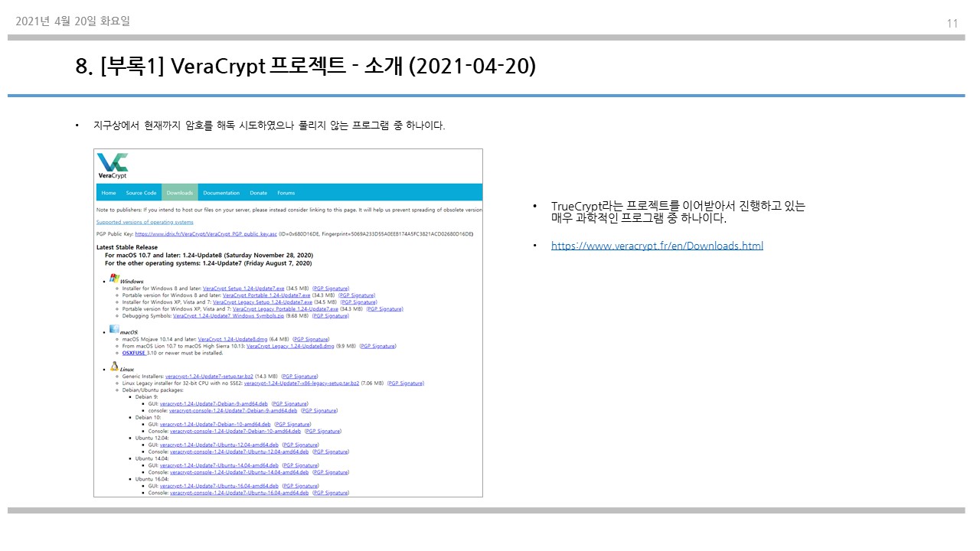Open PGP Signature for VeraCrypt Setup exe
This screenshot has height=551, width=980.
click(x=331, y=288)
